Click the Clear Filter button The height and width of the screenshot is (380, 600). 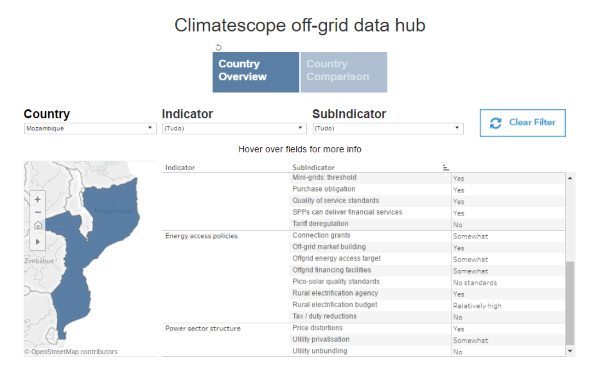coord(523,123)
